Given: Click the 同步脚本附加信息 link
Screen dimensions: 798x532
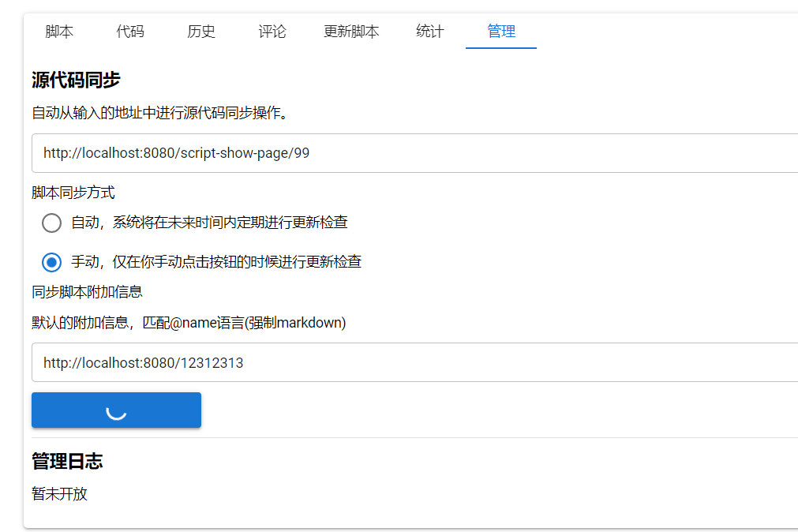Looking at the screenshot, I should tap(87, 291).
